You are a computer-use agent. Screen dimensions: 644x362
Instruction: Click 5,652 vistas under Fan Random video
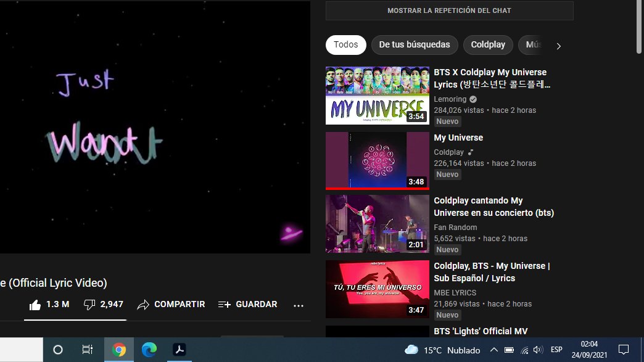(x=454, y=239)
